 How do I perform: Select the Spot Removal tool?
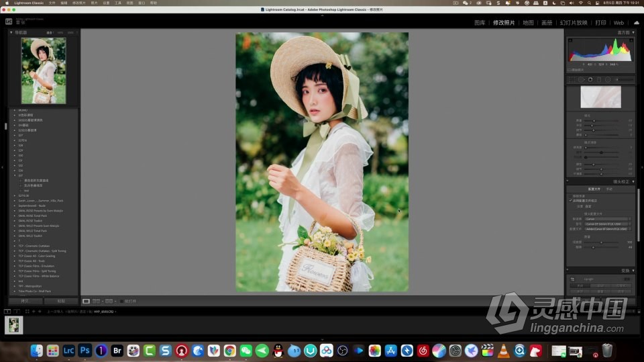point(581,79)
